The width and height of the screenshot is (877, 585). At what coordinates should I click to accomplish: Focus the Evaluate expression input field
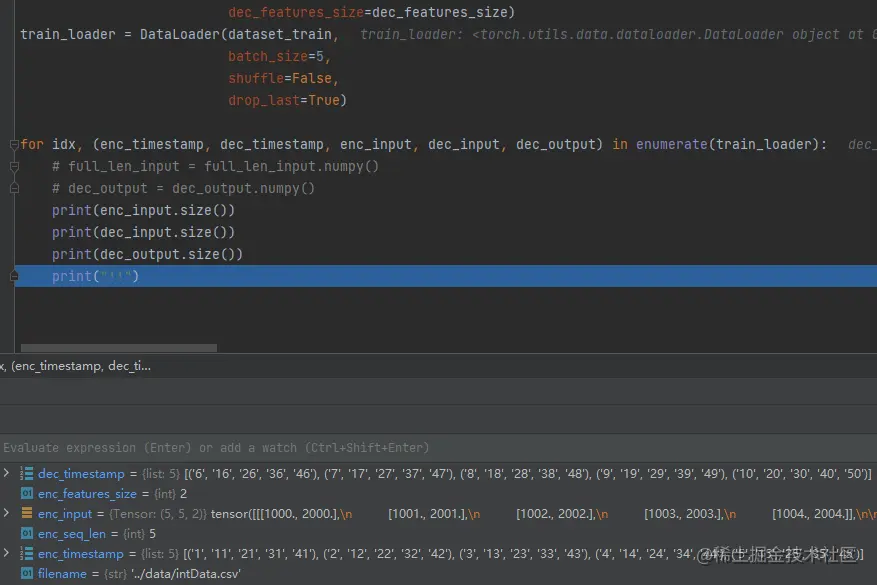[x=438, y=448]
